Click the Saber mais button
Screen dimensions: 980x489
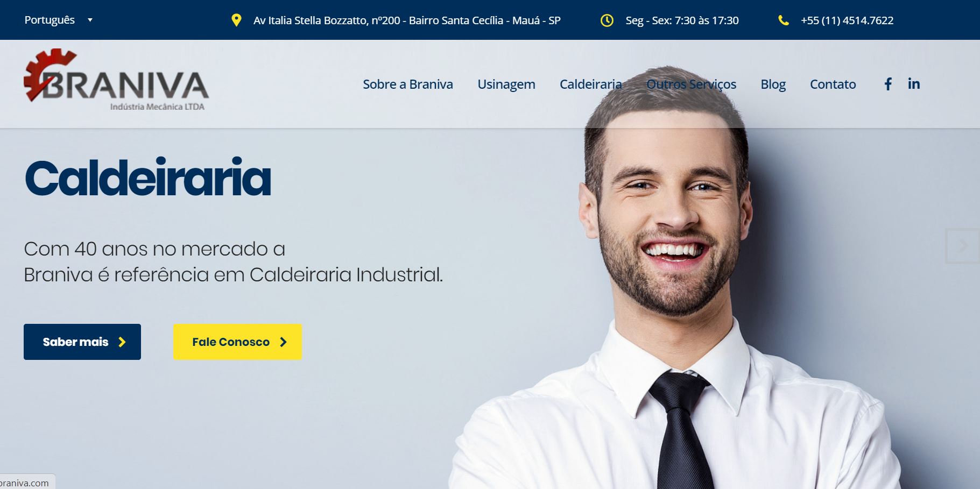[82, 342]
